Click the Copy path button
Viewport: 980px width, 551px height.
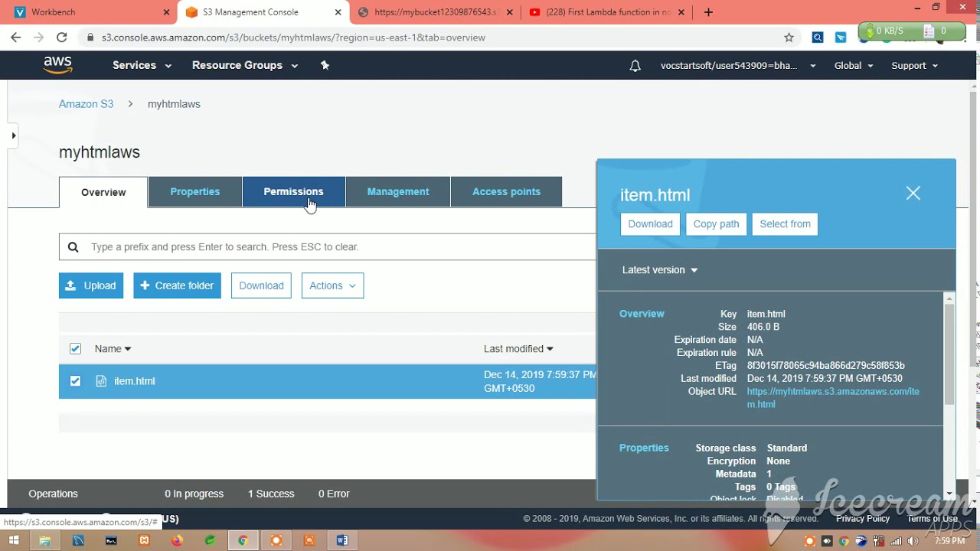coord(716,224)
